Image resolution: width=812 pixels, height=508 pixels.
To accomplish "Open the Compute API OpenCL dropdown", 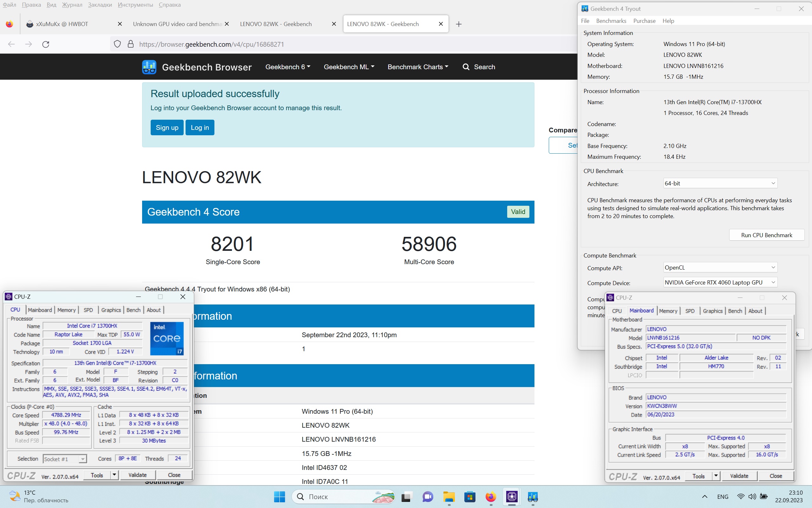I will [720, 268].
